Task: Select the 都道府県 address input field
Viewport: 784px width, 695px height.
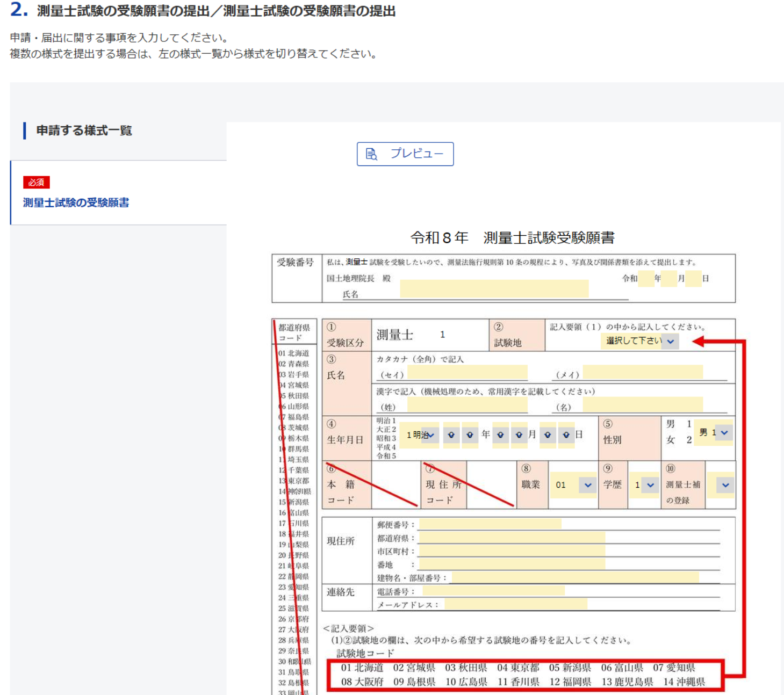Action: [511, 538]
